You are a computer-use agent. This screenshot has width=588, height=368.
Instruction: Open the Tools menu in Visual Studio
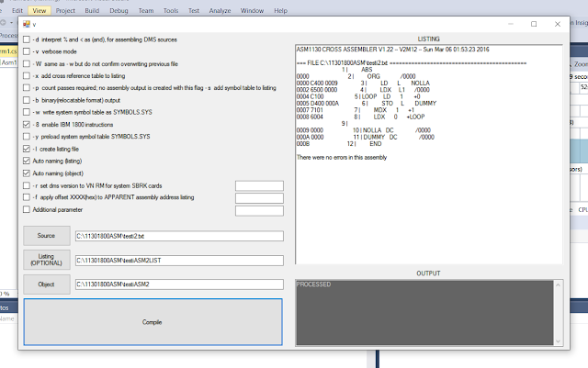click(171, 10)
